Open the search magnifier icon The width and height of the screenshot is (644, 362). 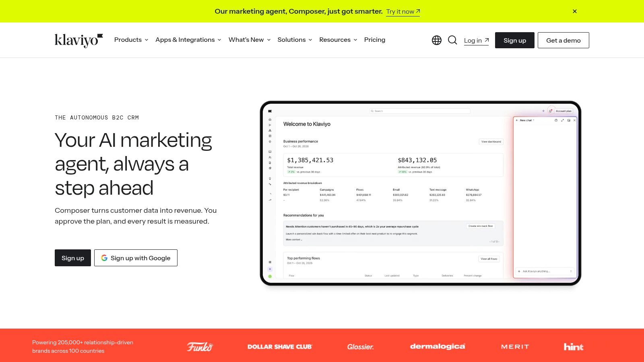(x=452, y=40)
